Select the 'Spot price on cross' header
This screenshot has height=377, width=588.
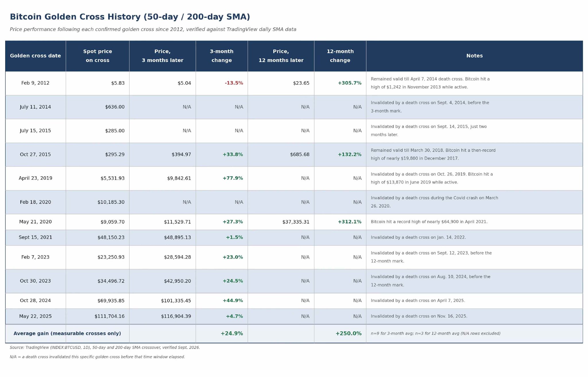point(98,56)
